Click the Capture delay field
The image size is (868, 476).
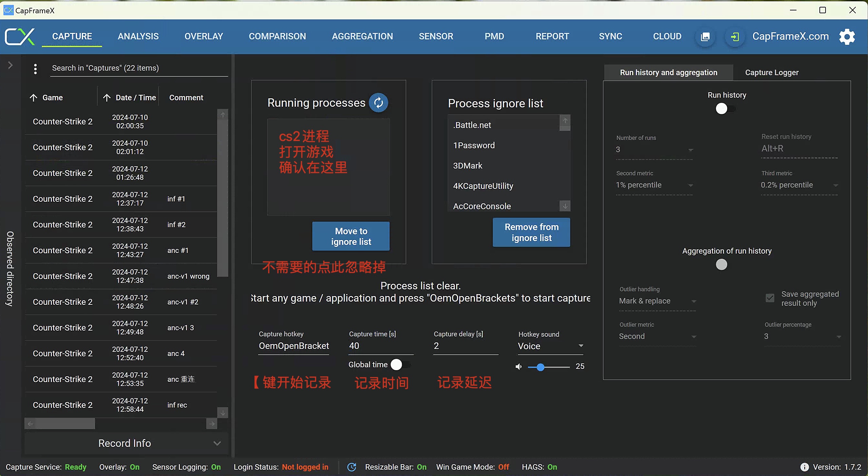coord(466,346)
